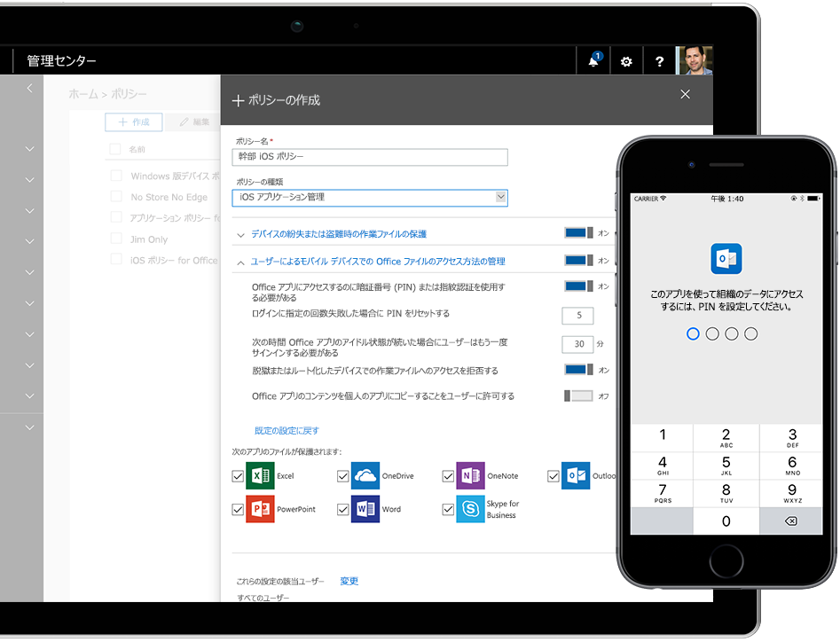This screenshot has width=840, height=642.
Task: Click the help question mark icon
Action: (x=659, y=61)
